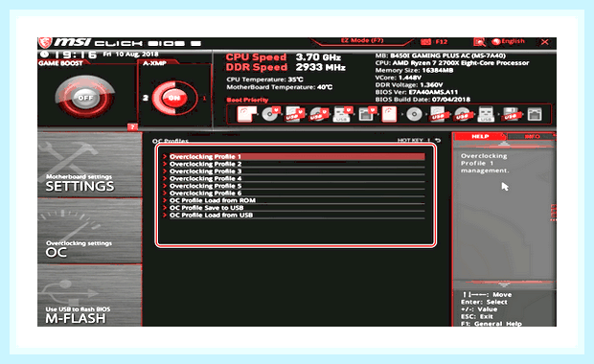
Task: Click the DDR Speed 2933 MHz value
Action: coord(321,67)
